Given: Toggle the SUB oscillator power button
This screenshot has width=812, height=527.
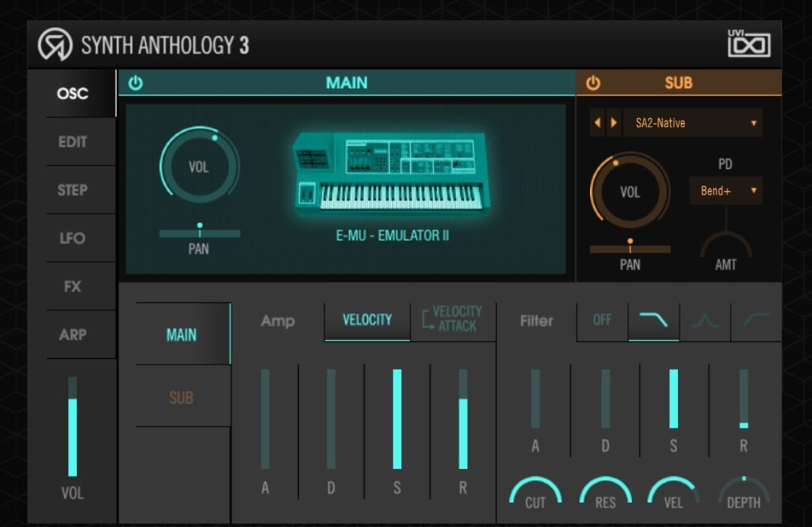Looking at the screenshot, I should tap(593, 83).
